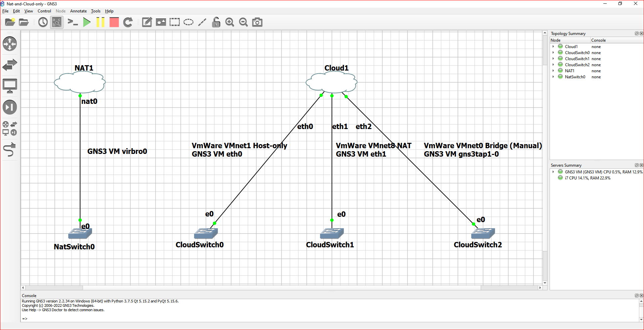Open the Help menu
Viewport: 644px width, 330px height.
(109, 11)
